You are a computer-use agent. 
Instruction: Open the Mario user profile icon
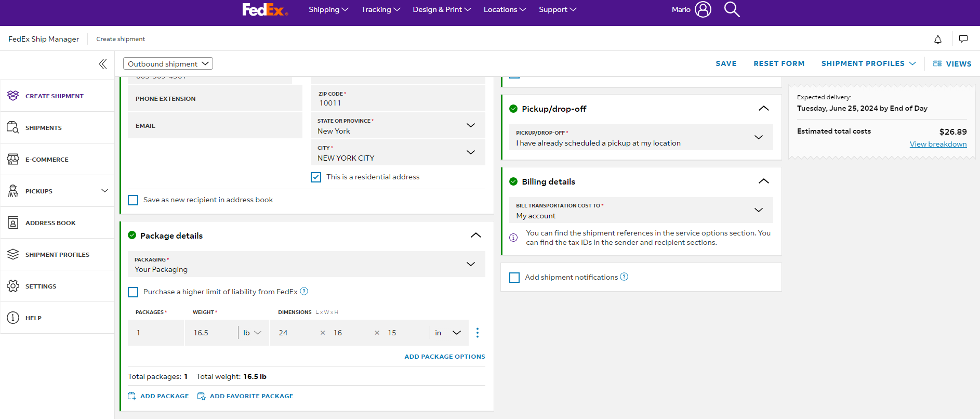(703, 9)
